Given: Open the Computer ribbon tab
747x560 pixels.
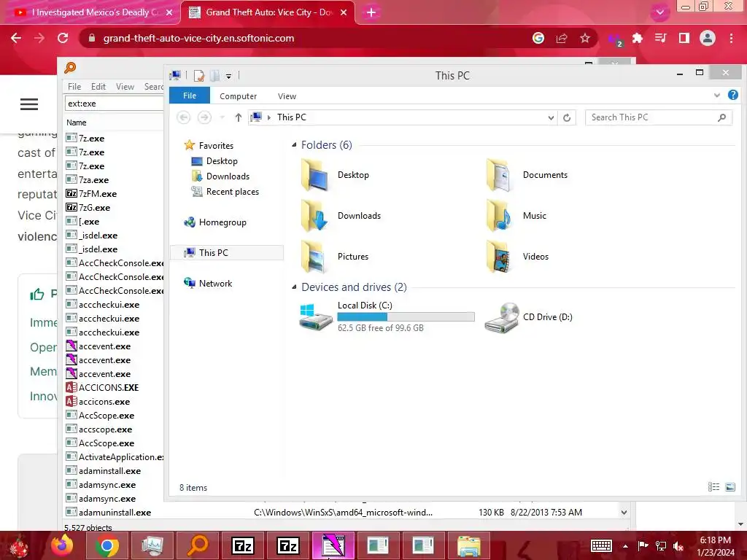Looking at the screenshot, I should point(239,96).
